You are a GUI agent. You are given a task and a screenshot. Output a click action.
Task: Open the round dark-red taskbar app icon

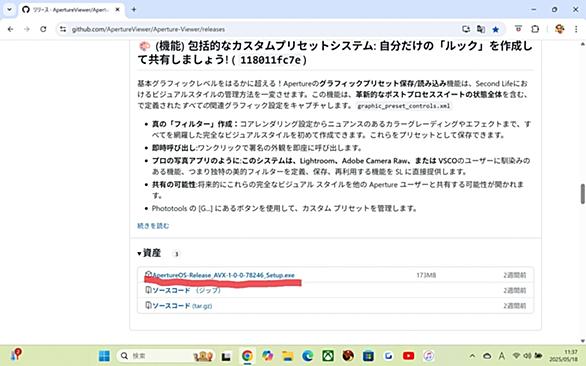coord(348,356)
